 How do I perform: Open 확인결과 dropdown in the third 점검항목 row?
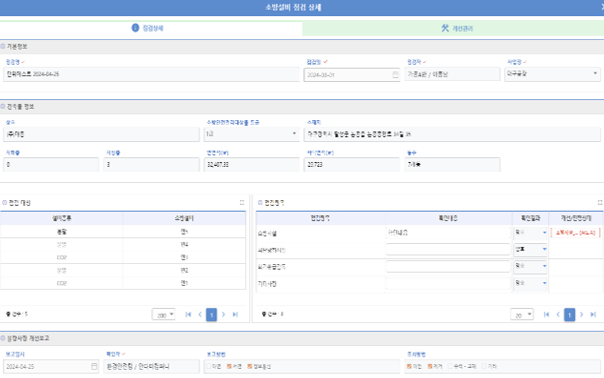tap(530, 266)
